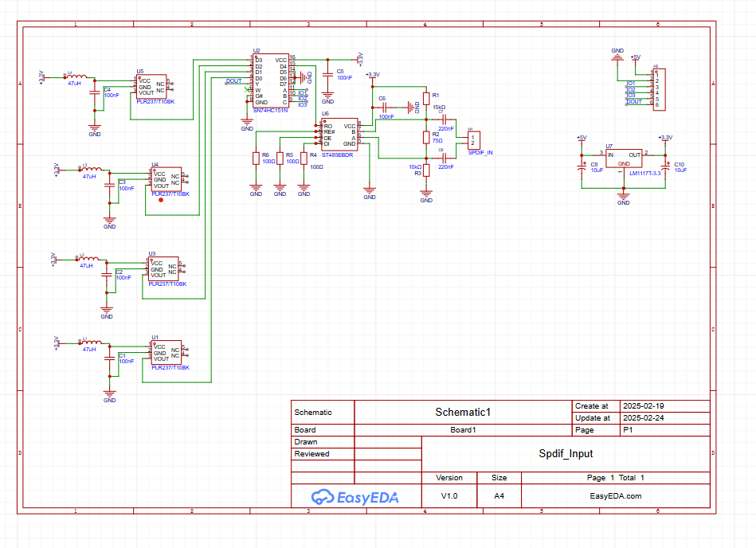Click the IO2 net label at header pin 4

tap(631, 90)
